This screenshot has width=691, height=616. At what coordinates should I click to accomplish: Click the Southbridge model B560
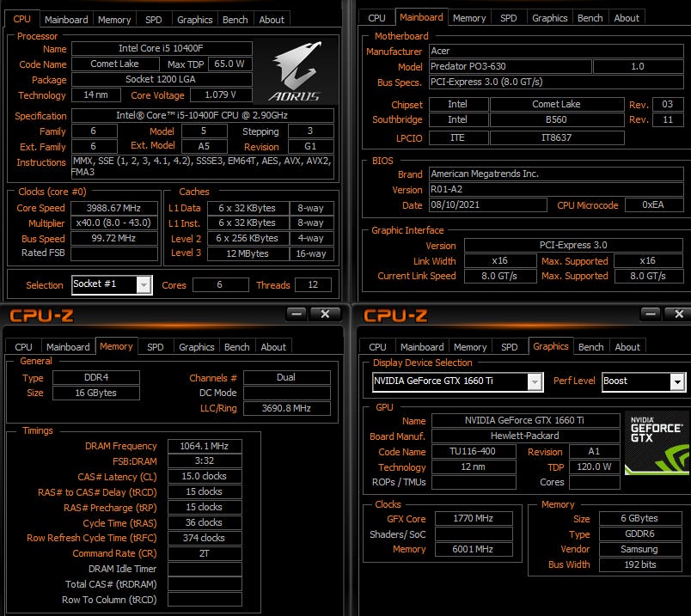coord(557,119)
